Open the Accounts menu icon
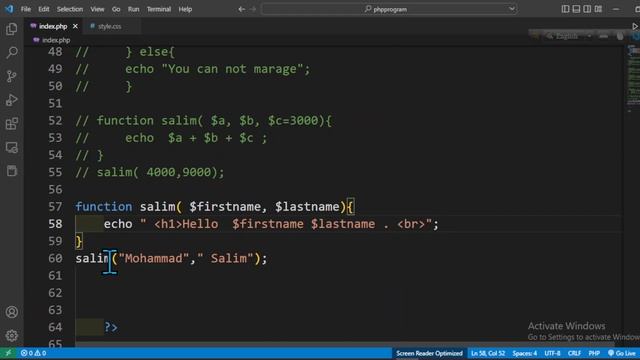The image size is (640, 360). click(x=12, y=312)
